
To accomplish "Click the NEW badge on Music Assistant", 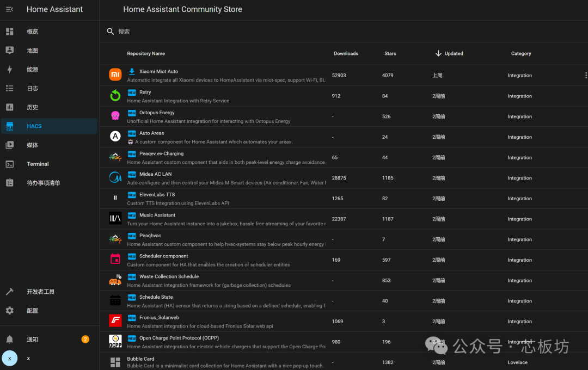I will (x=132, y=215).
